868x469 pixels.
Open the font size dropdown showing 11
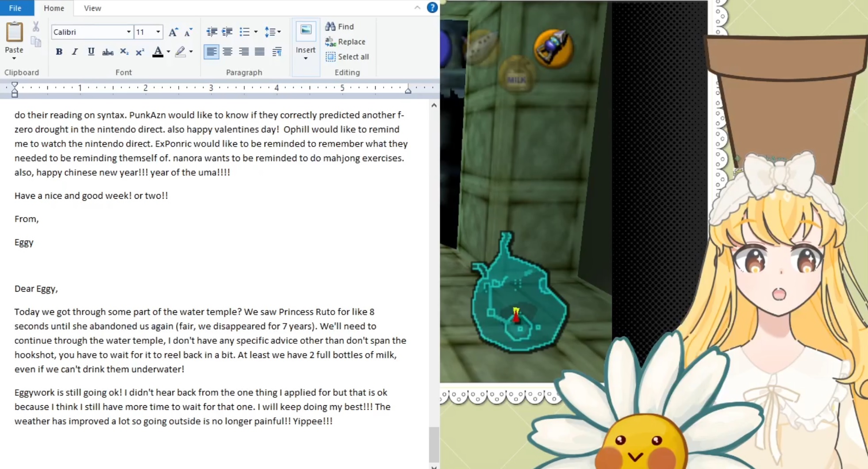[158, 32]
